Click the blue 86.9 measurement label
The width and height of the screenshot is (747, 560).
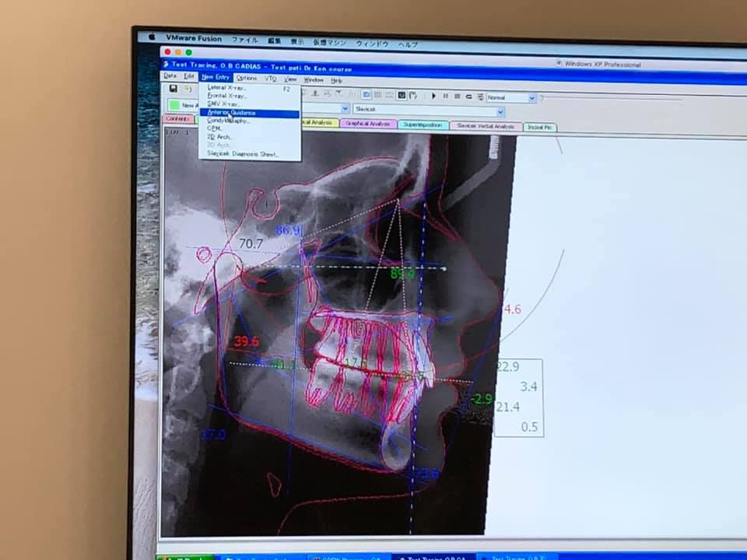[288, 230]
